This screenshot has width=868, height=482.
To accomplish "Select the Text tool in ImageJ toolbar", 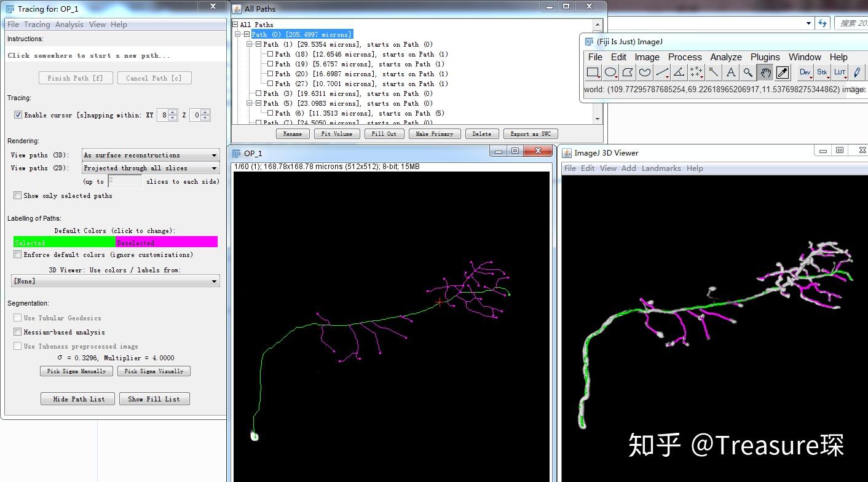I will pyautogui.click(x=730, y=72).
